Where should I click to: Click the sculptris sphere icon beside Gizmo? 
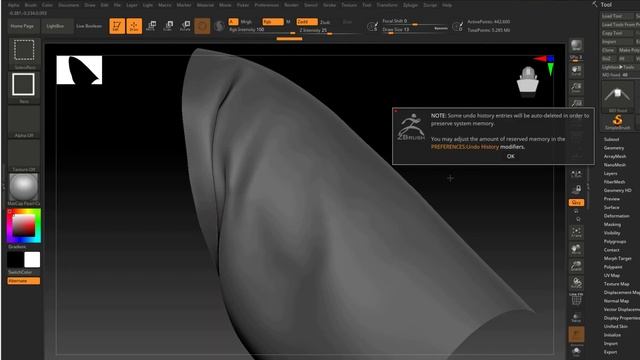[220, 26]
